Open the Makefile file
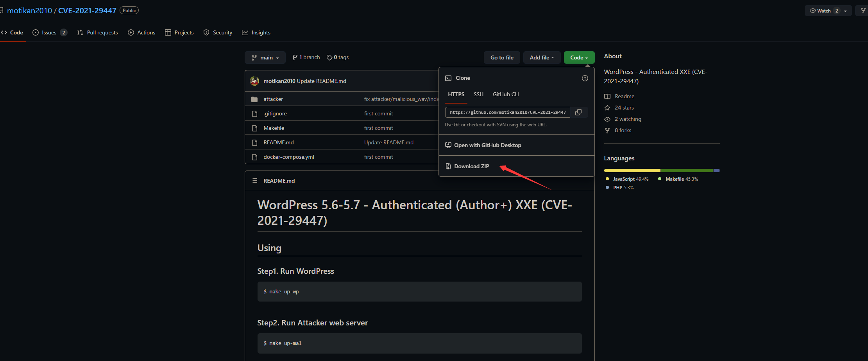The height and width of the screenshot is (361, 868). (274, 128)
